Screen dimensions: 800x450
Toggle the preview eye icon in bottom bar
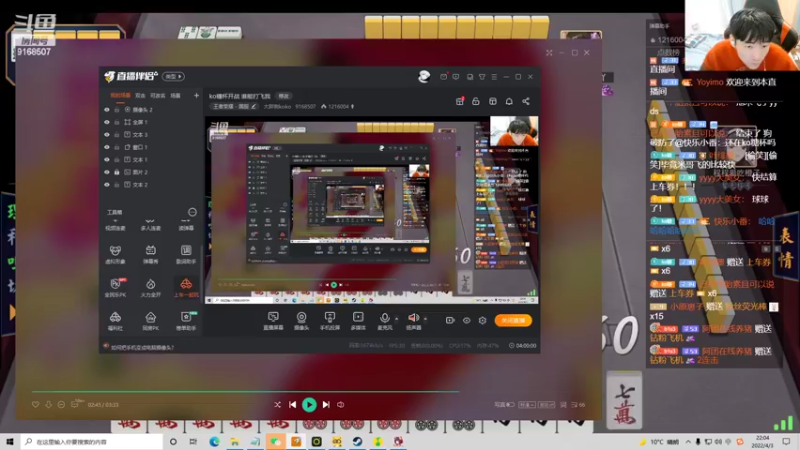pos(466,320)
